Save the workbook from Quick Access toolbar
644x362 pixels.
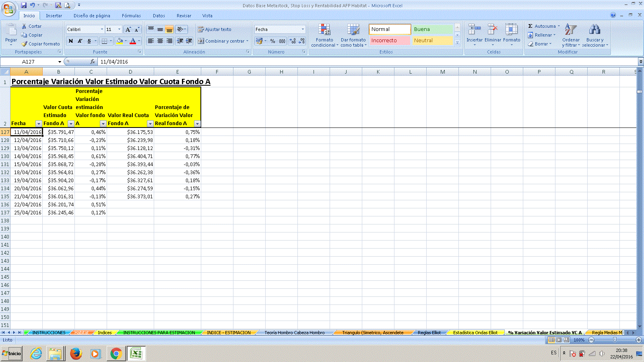(24, 5)
